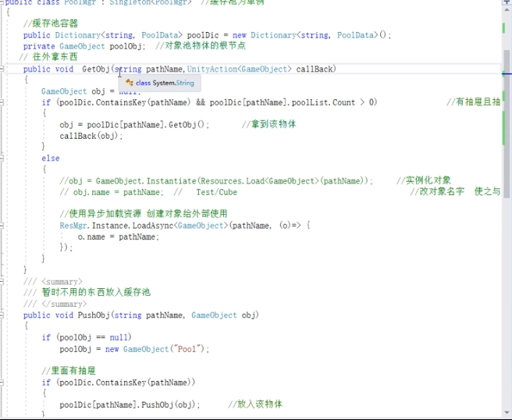Click the closing </summary> tag
Screen dimensions: 512x420
coord(64,304)
